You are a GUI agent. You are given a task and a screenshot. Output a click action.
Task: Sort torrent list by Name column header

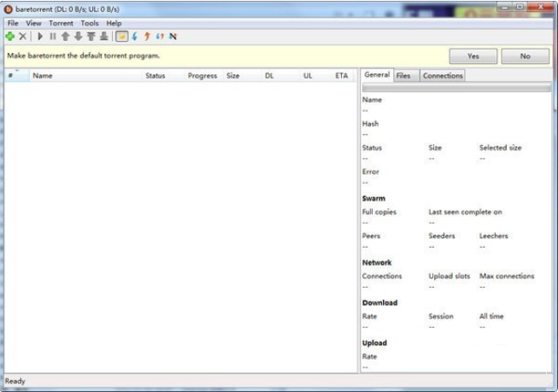click(43, 76)
